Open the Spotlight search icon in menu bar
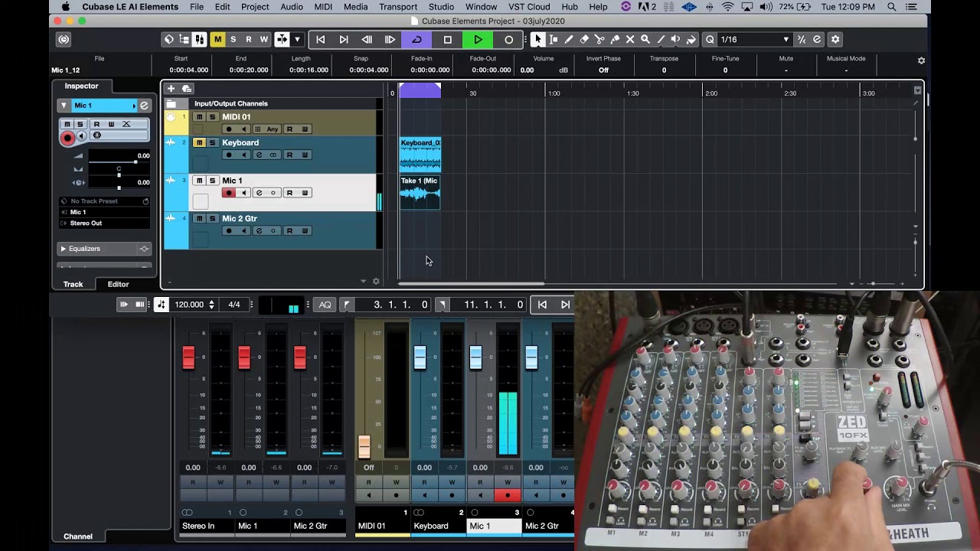This screenshot has width=980, height=551. tap(892, 7)
